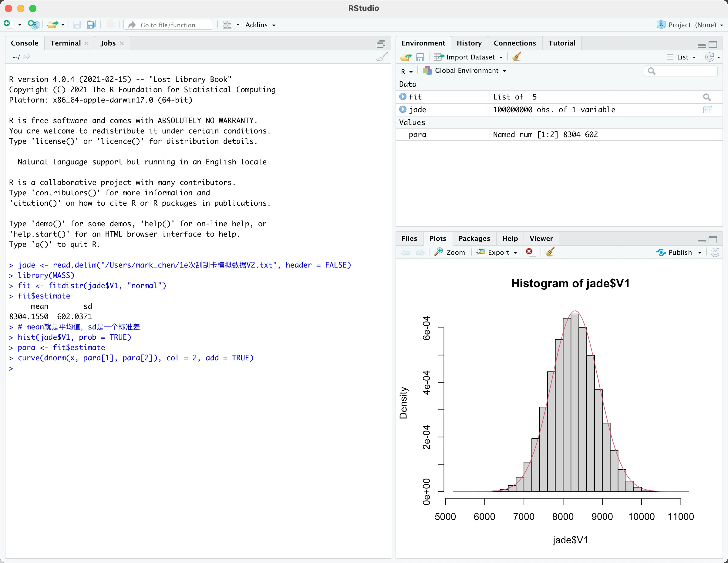Click the Create Project icon
The image size is (728, 563).
coord(33,24)
